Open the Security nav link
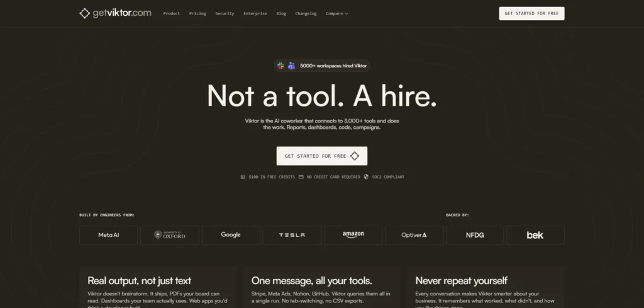This screenshot has height=308, width=644. [225, 14]
